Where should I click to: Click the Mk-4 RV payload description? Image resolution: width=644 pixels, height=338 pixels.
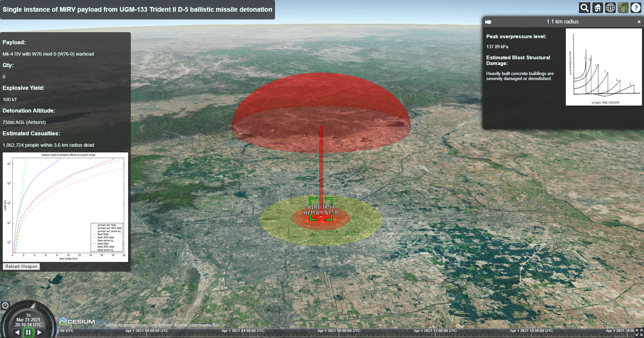coord(48,54)
